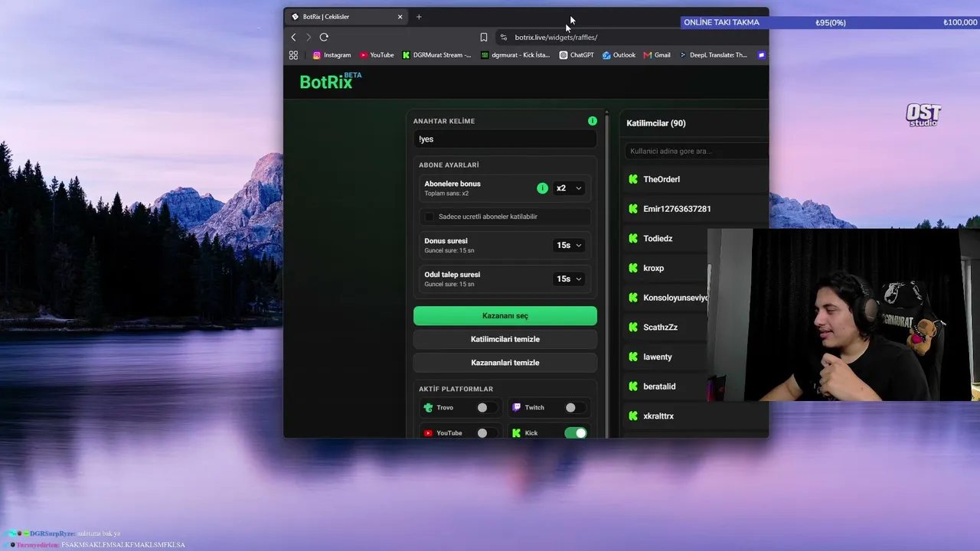This screenshot has width=980, height=551.
Task: Disable the Kick platform toggle
Action: 575,433
